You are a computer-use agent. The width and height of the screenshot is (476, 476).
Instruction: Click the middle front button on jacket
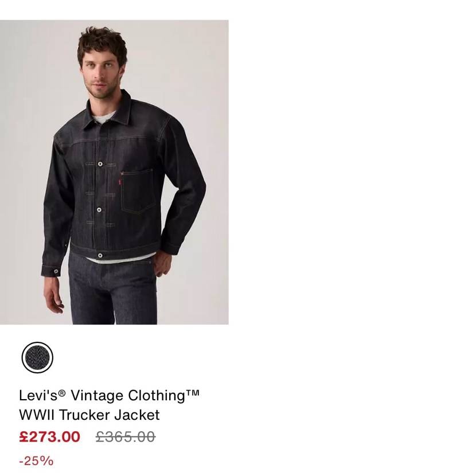pyautogui.click(x=100, y=210)
